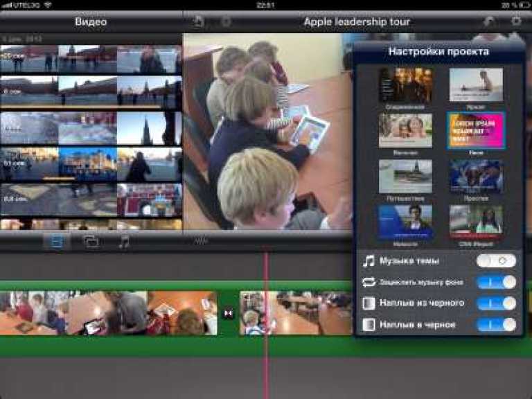Open the photos browser icon

tap(91, 242)
